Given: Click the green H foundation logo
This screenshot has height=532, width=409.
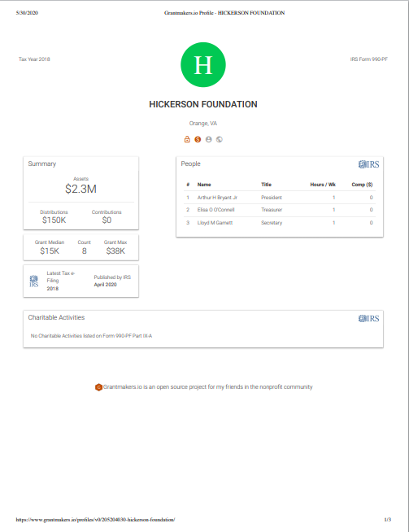Looking at the screenshot, I should coord(203,65).
